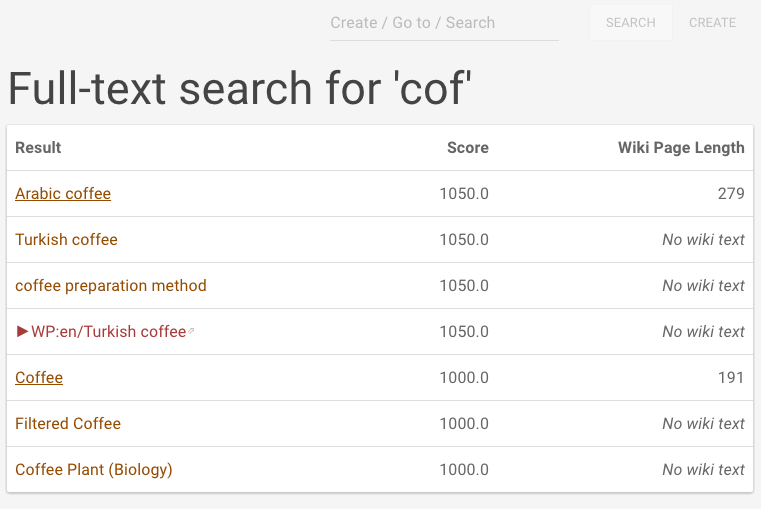Screen dimensions: 761x509
Task: Focus the Create / Go to / Search field
Action: click(443, 23)
